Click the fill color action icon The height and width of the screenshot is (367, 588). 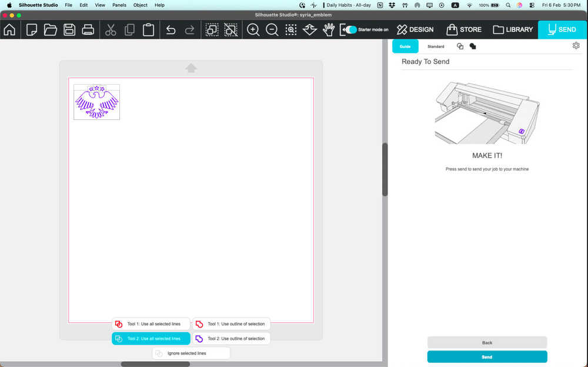[473, 46]
